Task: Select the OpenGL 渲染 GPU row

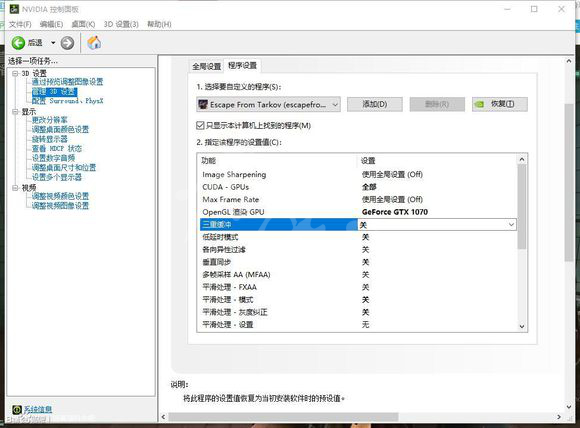Action: (x=358, y=212)
